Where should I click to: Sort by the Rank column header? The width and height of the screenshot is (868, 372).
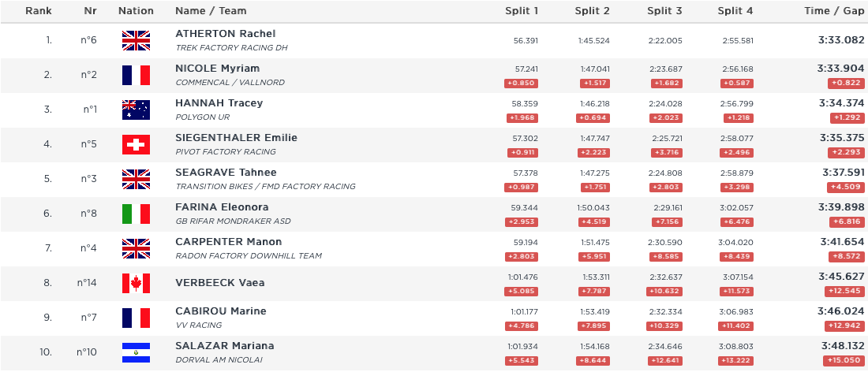39,11
